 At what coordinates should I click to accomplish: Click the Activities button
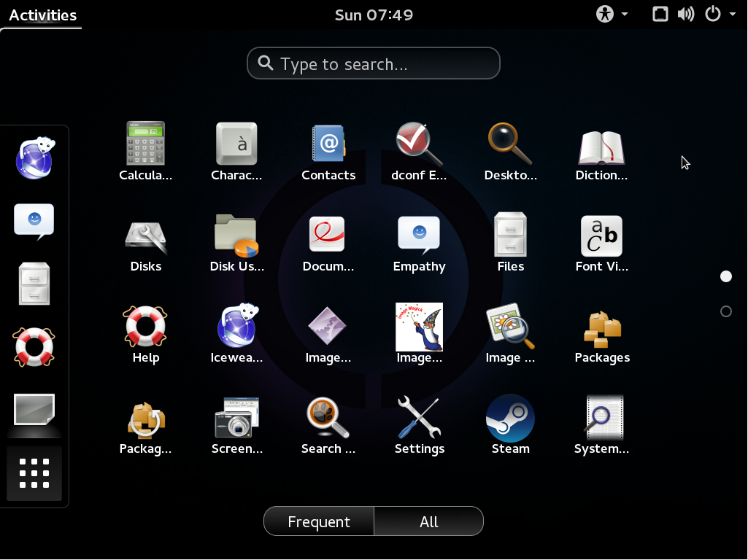(x=42, y=15)
